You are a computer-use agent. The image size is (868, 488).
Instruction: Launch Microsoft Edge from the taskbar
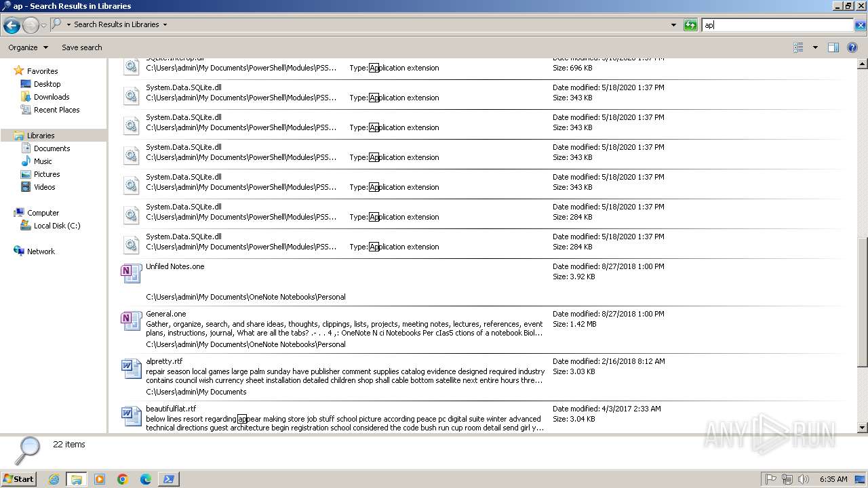click(146, 479)
